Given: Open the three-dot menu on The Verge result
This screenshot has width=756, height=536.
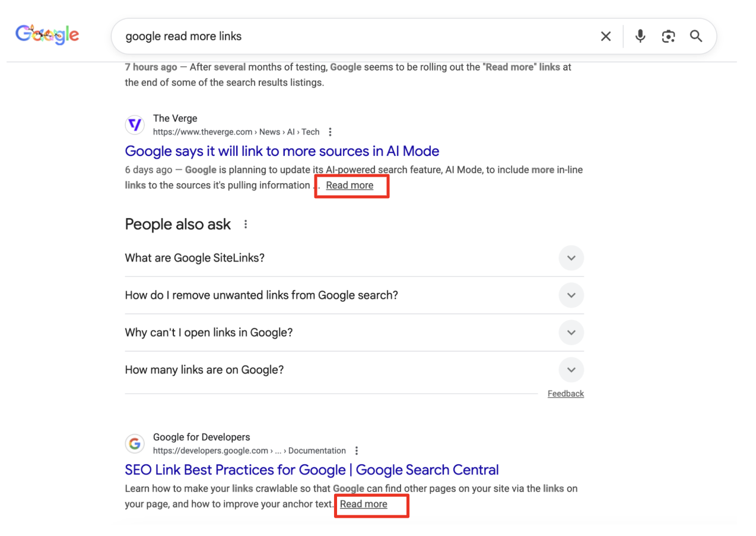Looking at the screenshot, I should [330, 132].
